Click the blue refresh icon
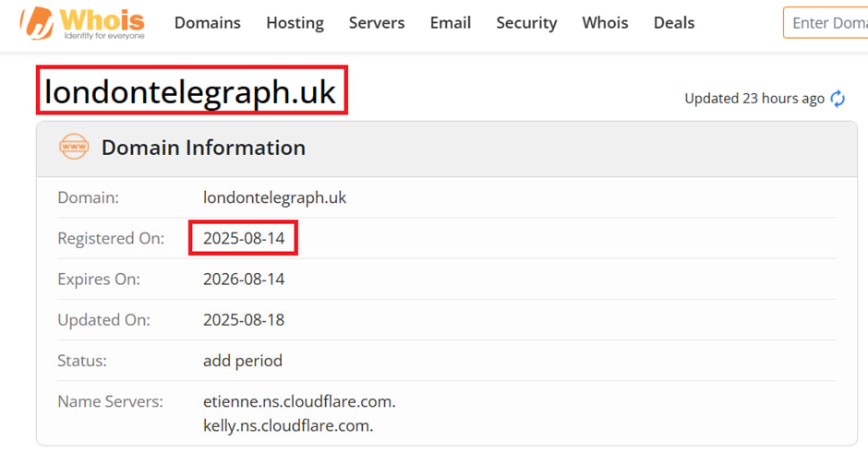868x452 pixels. pyautogui.click(x=838, y=99)
